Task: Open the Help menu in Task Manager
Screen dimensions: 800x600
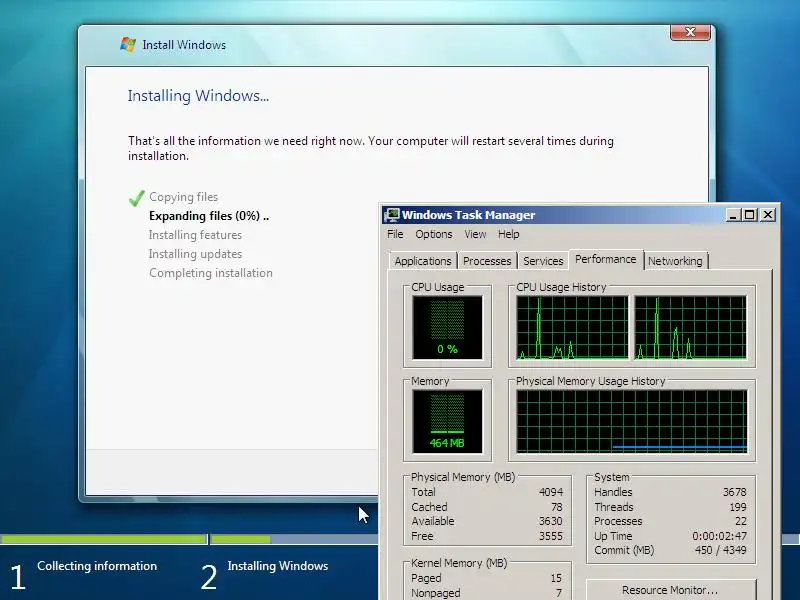Action: pos(509,234)
